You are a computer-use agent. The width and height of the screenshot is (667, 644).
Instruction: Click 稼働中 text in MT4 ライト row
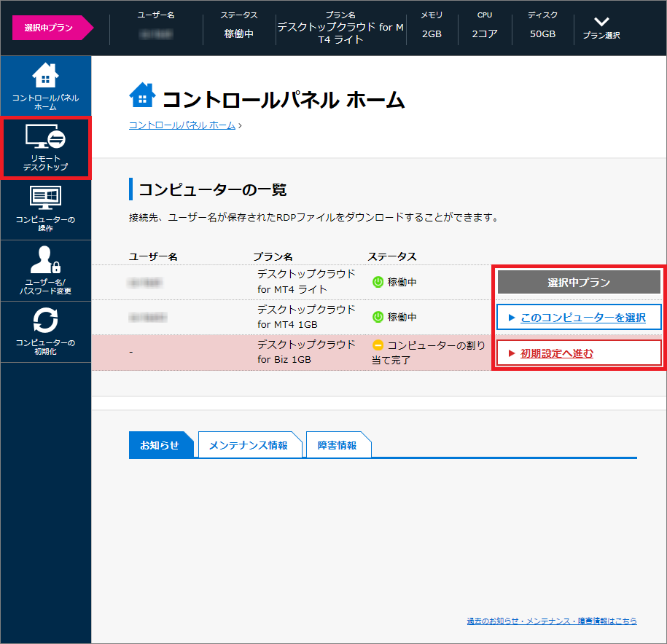pyautogui.click(x=402, y=282)
